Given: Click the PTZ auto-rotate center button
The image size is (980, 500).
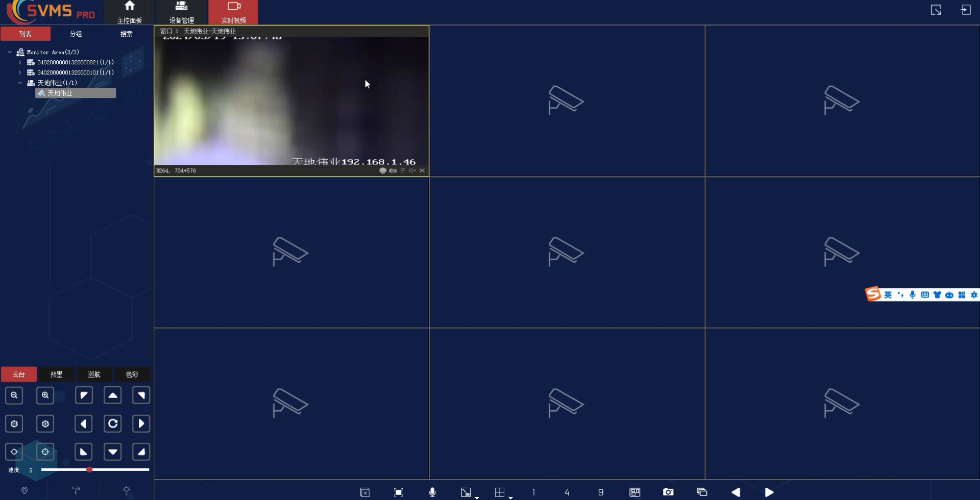Looking at the screenshot, I should coord(113,423).
